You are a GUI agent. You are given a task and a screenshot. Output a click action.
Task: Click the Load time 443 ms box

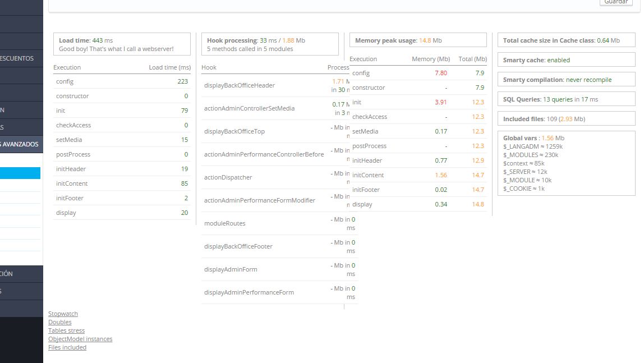point(122,44)
